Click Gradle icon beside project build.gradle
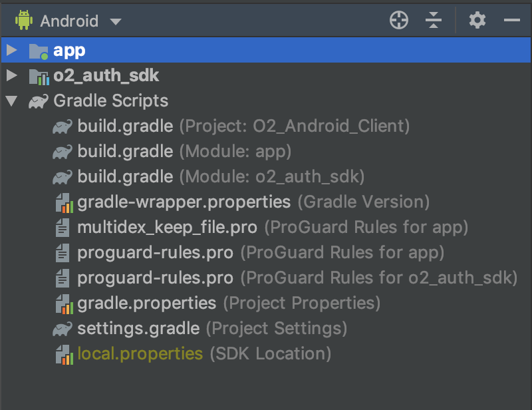Screen dimensions: 532x410 click(63, 126)
